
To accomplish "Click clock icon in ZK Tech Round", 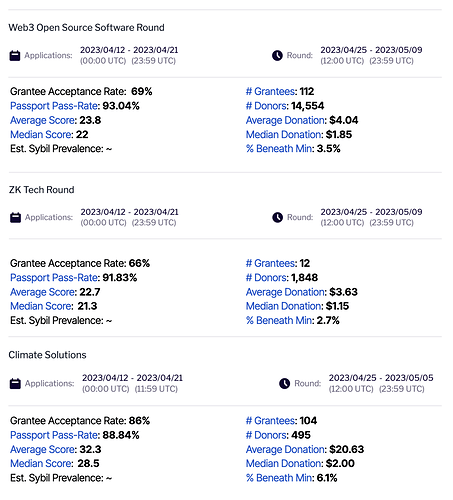I will [277, 217].
